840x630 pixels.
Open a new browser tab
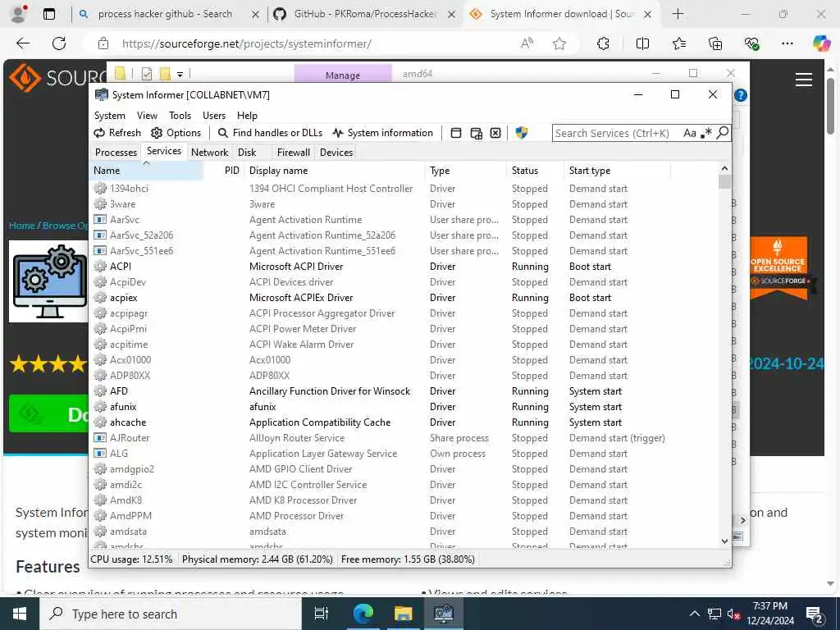click(x=678, y=14)
